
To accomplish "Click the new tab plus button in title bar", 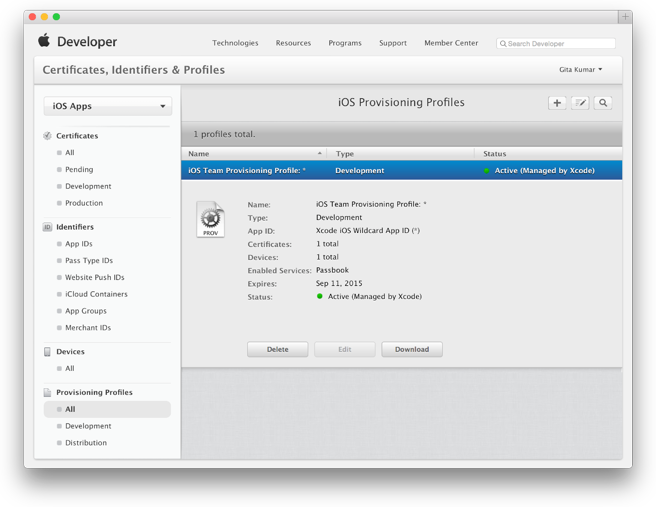I will tap(625, 17).
